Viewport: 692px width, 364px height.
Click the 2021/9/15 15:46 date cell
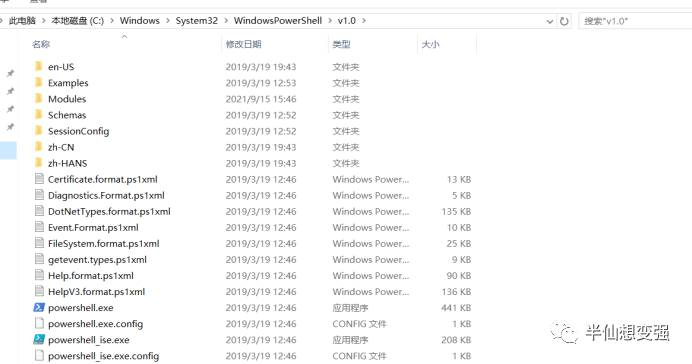point(261,99)
